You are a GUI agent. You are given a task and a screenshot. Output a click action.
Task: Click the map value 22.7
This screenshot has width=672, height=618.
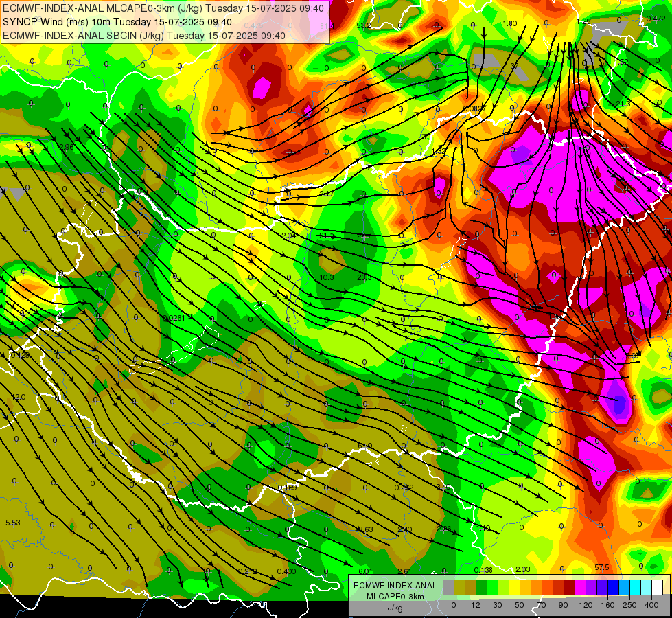tap(364, 236)
